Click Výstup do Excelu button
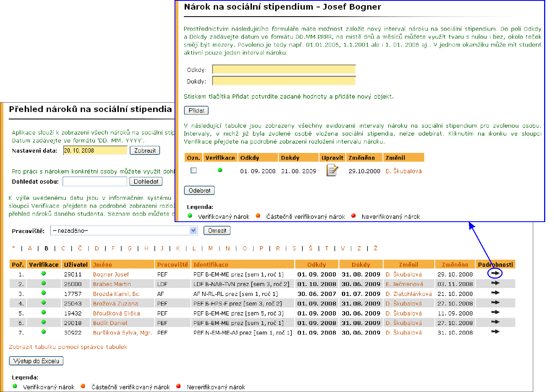 click(x=36, y=361)
